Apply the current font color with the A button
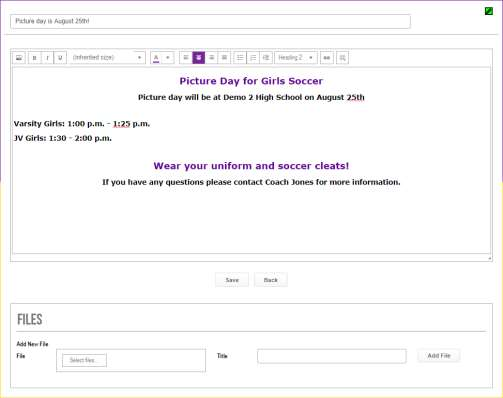 click(x=156, y=58)
